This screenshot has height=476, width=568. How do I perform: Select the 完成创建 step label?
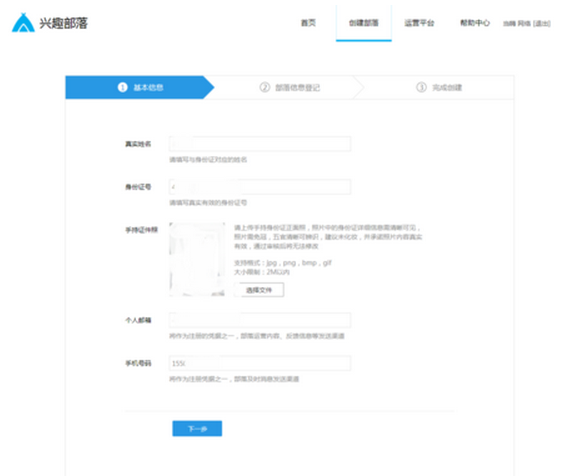pyautogui.click(x=447, y=88)
